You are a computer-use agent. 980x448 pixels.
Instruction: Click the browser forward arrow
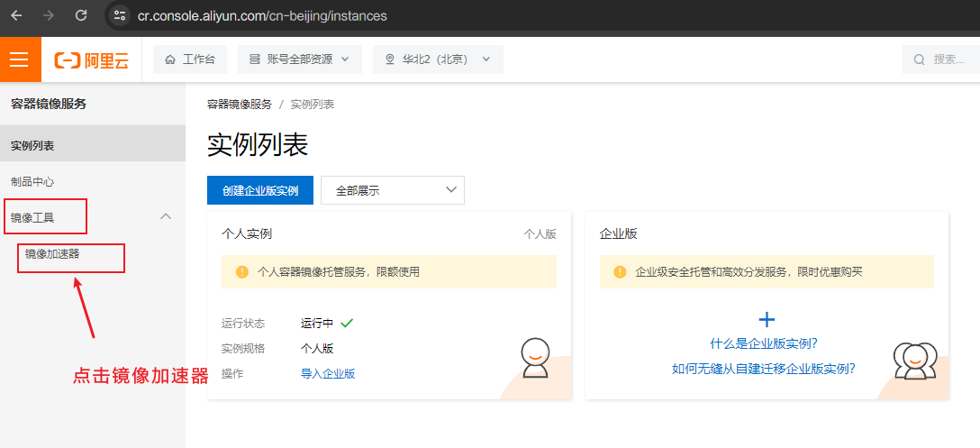point(48,15)
